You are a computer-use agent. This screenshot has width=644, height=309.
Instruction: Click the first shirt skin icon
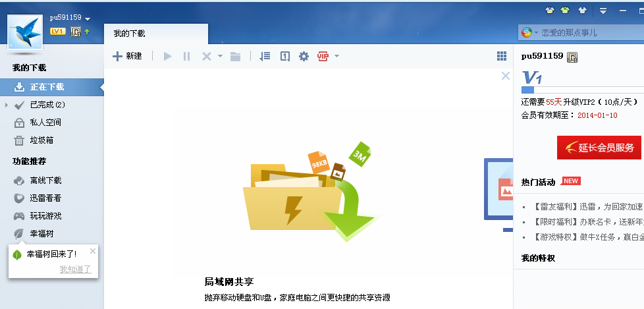tap(550, 11)
